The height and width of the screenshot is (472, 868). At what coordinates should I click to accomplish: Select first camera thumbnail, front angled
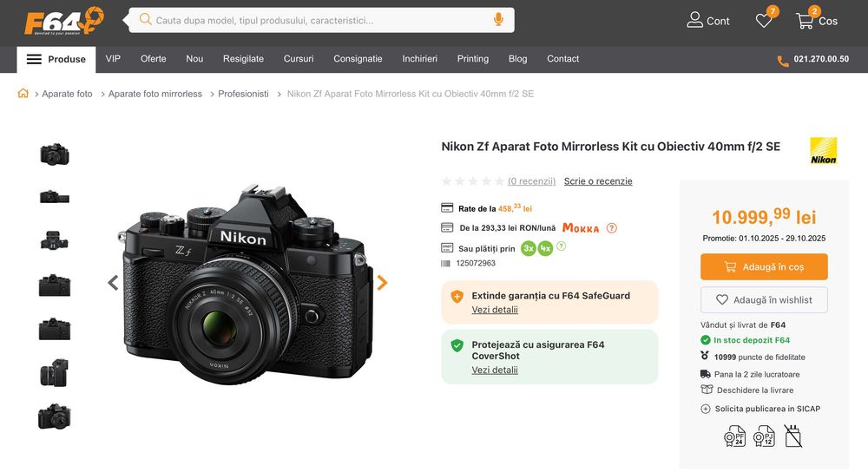coord(54,154)
